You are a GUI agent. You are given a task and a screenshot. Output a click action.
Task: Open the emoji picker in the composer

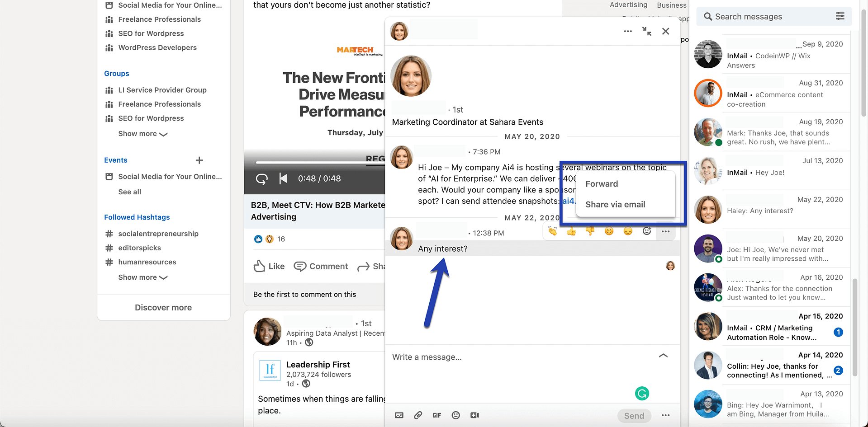455,415
